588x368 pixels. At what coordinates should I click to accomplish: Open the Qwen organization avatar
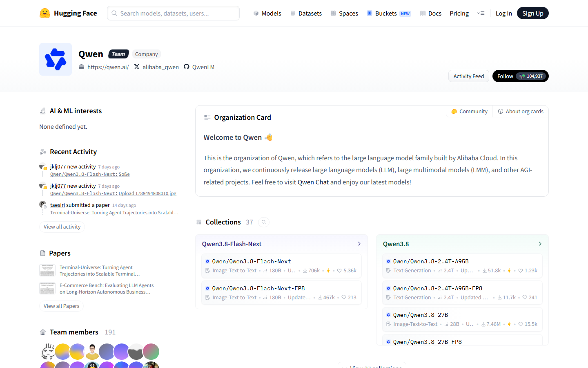(56, 59)
